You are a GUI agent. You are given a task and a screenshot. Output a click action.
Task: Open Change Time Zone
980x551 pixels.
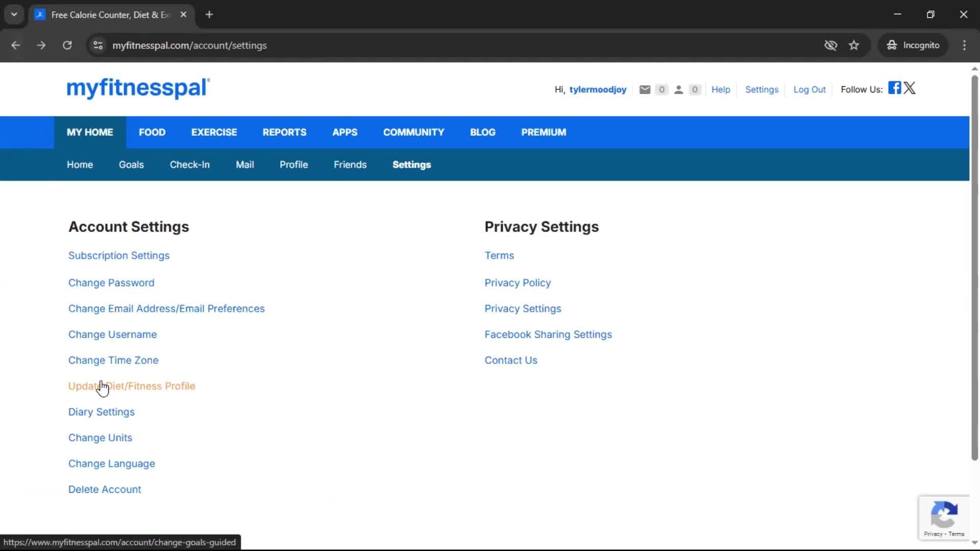(113, 360)
